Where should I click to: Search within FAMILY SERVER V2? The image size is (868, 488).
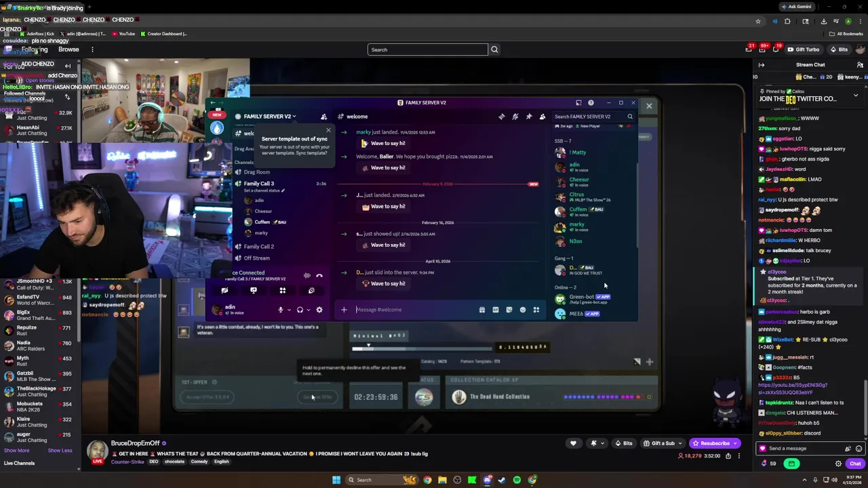593,117
